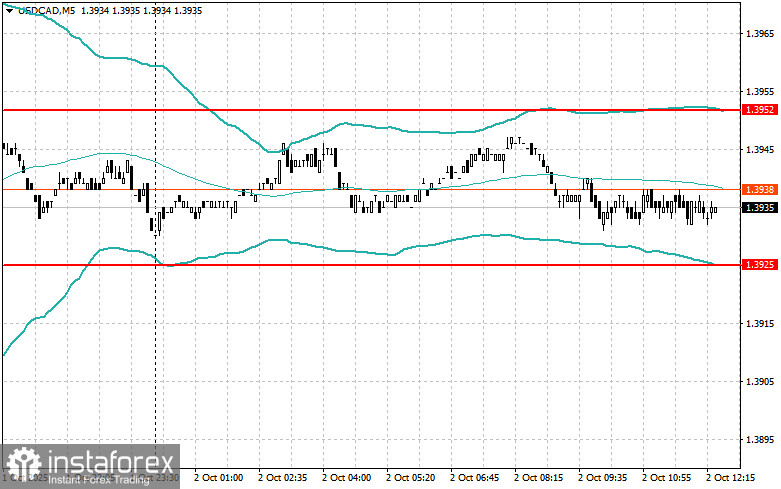Click the 2 Oct 04:00 time label
Viewport: 781px width, 489px height.
point(346,478)
